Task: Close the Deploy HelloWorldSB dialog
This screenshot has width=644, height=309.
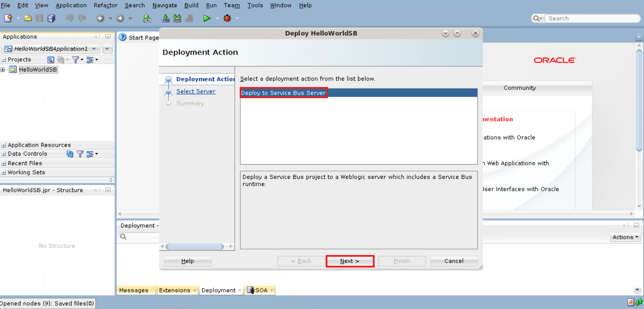Action: (x=475, y=33)
